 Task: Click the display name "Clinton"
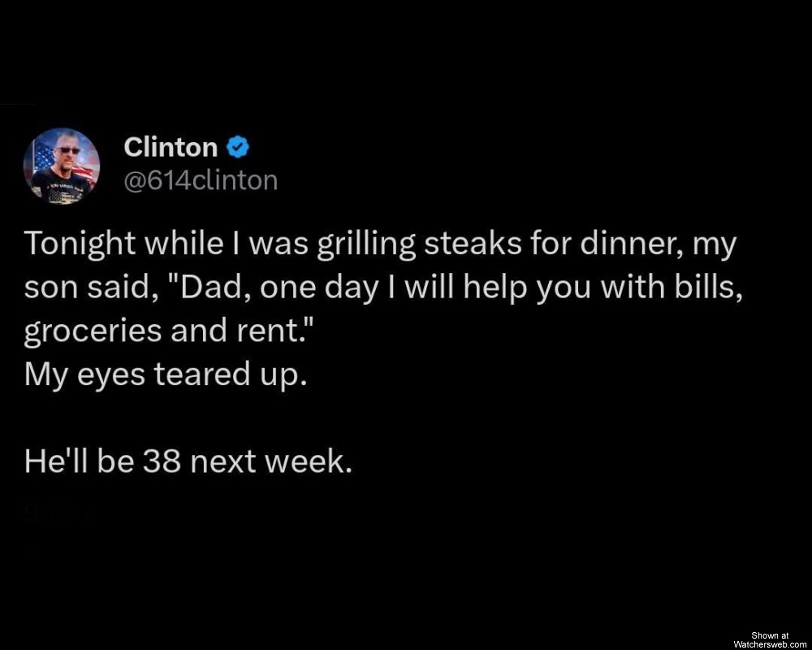point(171,148)
